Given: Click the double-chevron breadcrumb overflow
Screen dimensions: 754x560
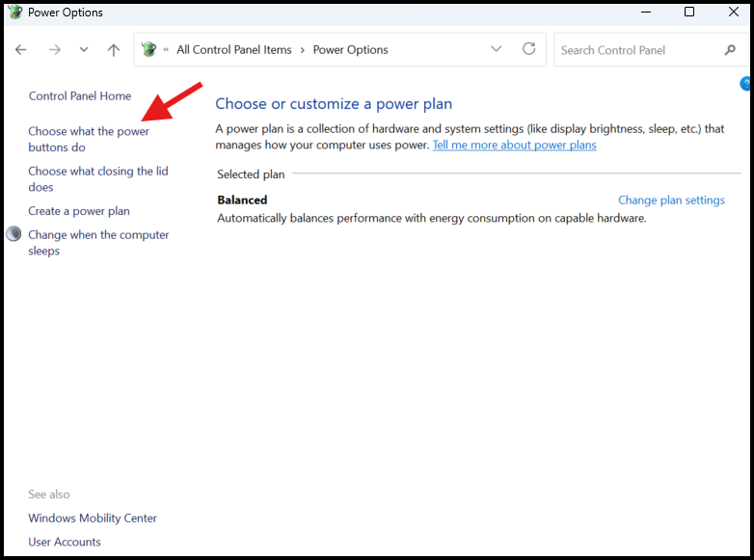Looking at the screenshot, I should (166, 49).
